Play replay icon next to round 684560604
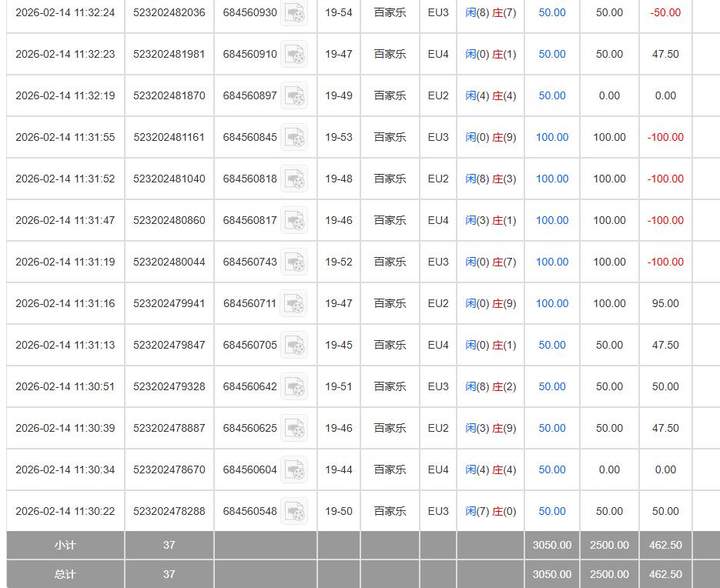The height and width of the screenshot is (588, 720). point(294,470)
